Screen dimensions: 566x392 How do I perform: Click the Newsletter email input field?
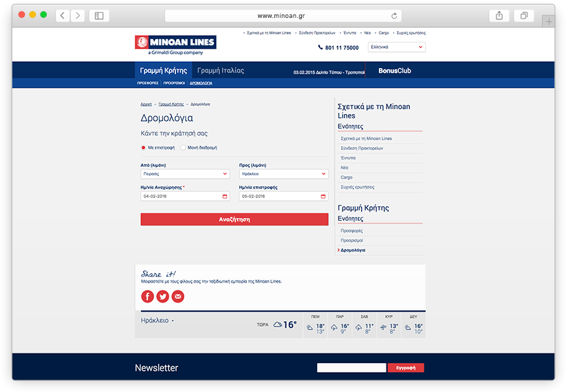click(351, 368)
